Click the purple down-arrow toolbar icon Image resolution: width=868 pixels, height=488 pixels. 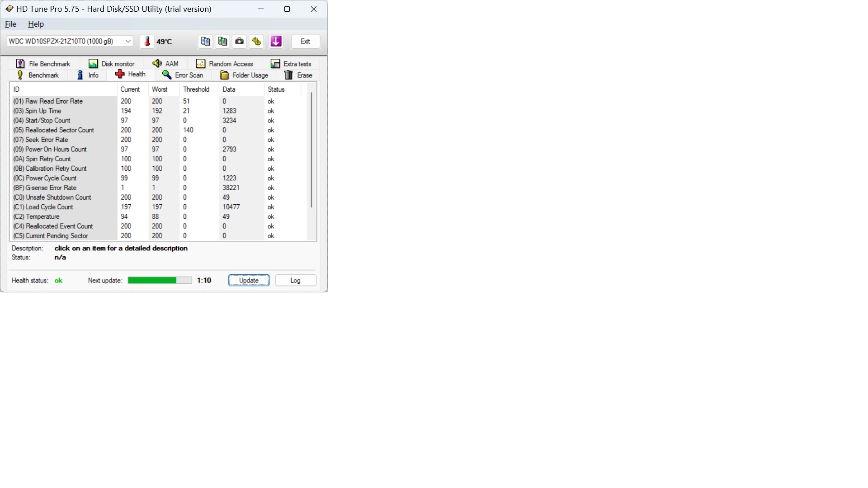pos(276,42)
